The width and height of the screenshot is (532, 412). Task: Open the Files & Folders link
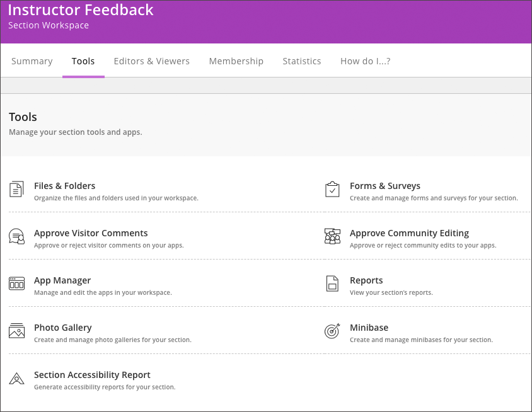tap(64, 186)
